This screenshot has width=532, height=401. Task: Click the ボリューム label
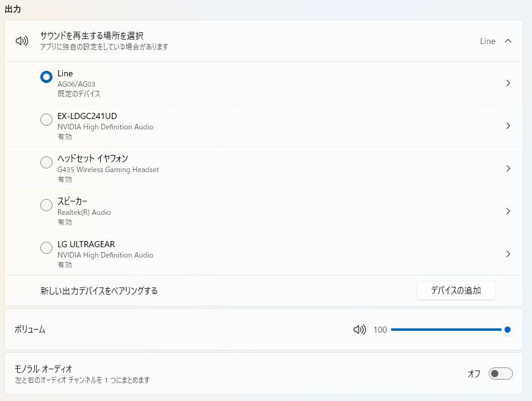30,330
